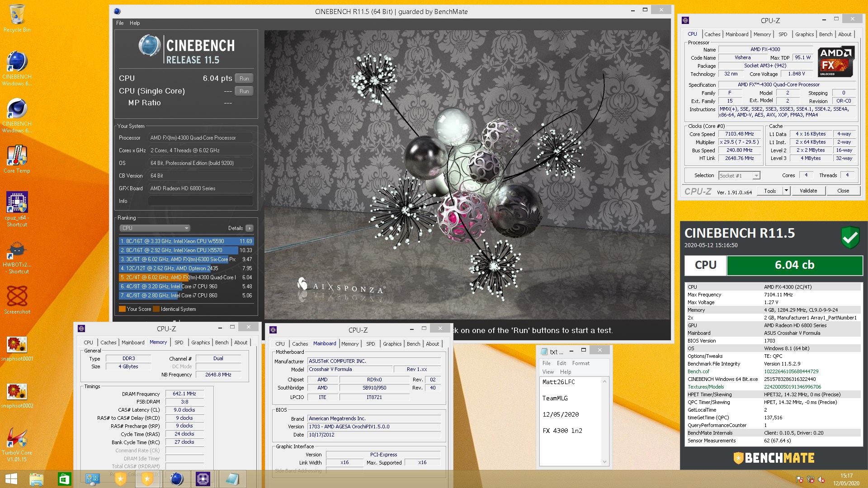Click Core Speed value 7103.48 MHz

pyautogui.click(x=739, y=134)
